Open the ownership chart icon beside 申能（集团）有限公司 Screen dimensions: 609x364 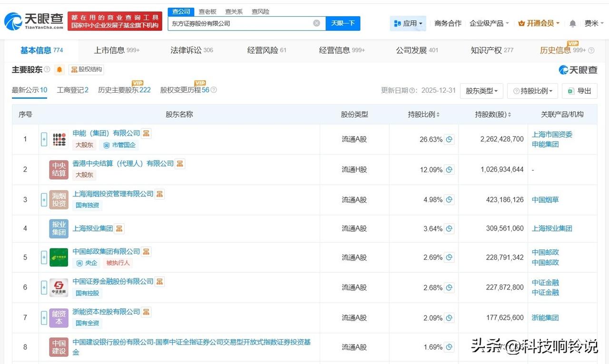(147, 133)
